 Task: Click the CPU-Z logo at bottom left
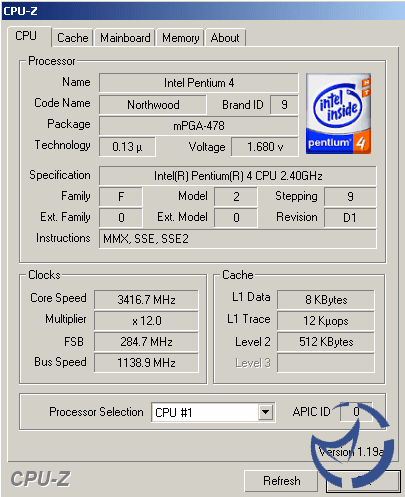(x=40, y=479)
